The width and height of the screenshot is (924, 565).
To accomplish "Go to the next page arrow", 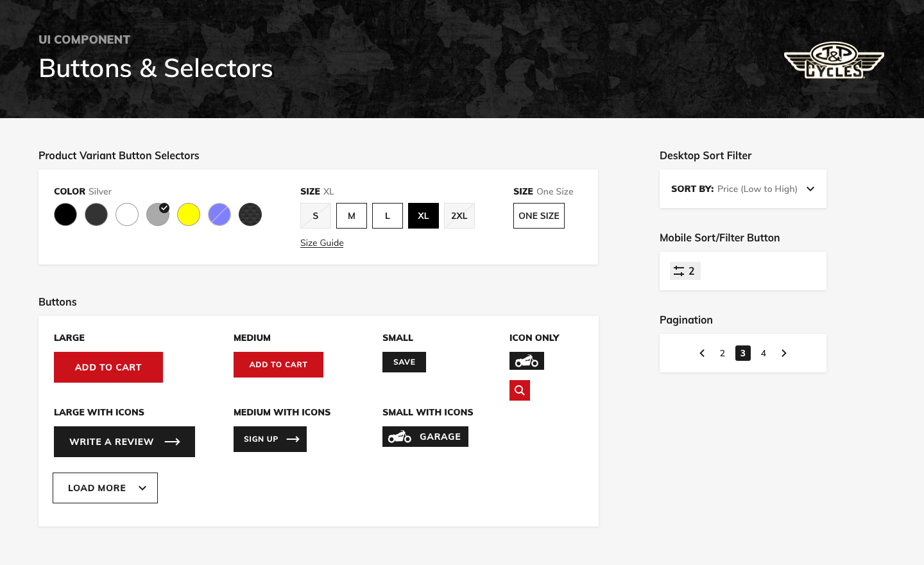I will tap(783, 353).
